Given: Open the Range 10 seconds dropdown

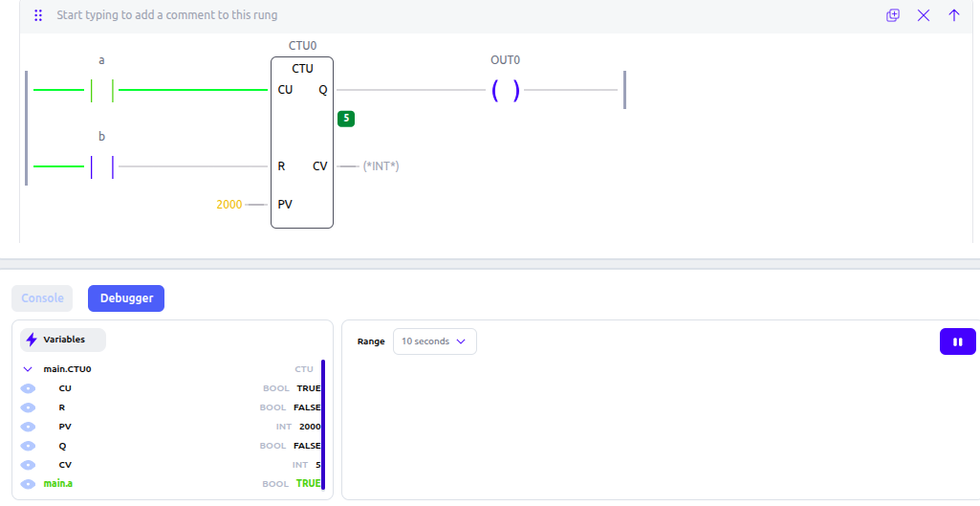Looking at the screenshot, I should [434, 341].
